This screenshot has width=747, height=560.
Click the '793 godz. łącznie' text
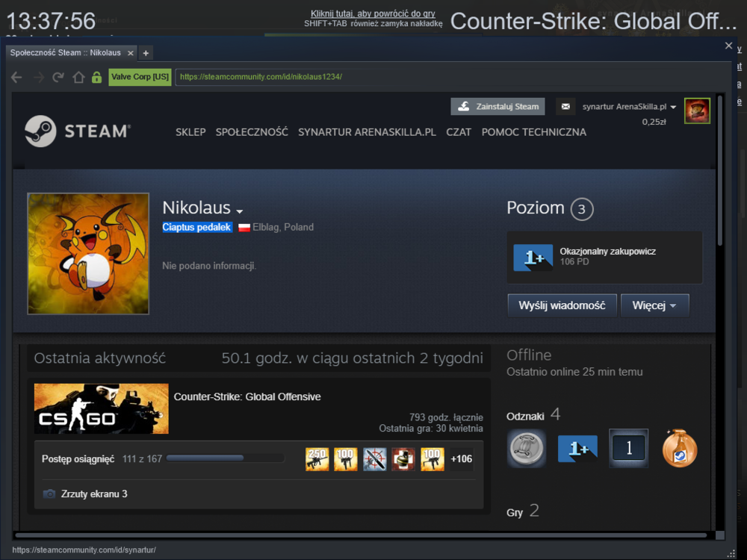click(446, 417)
